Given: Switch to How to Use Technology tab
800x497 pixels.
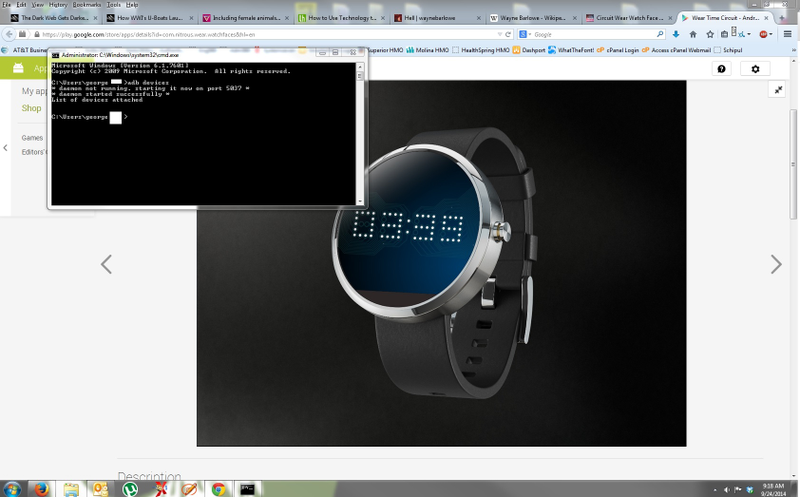Looking at the screenshot, I should [x=341, y=18].
